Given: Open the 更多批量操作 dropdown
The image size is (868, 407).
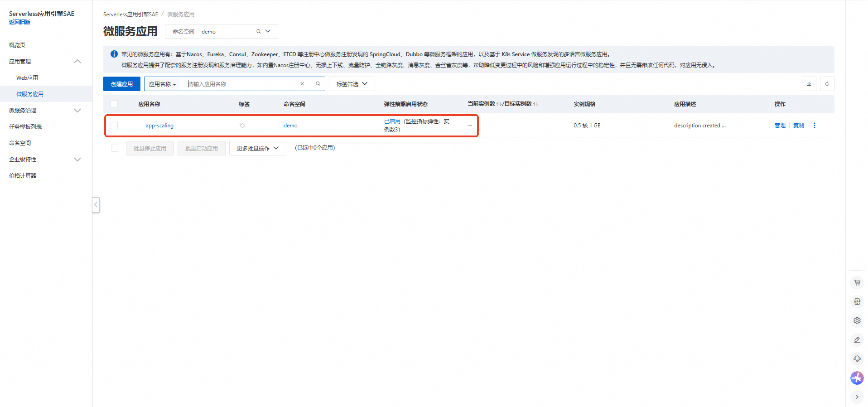Looking at the screenshot, I should coord(258,148).
